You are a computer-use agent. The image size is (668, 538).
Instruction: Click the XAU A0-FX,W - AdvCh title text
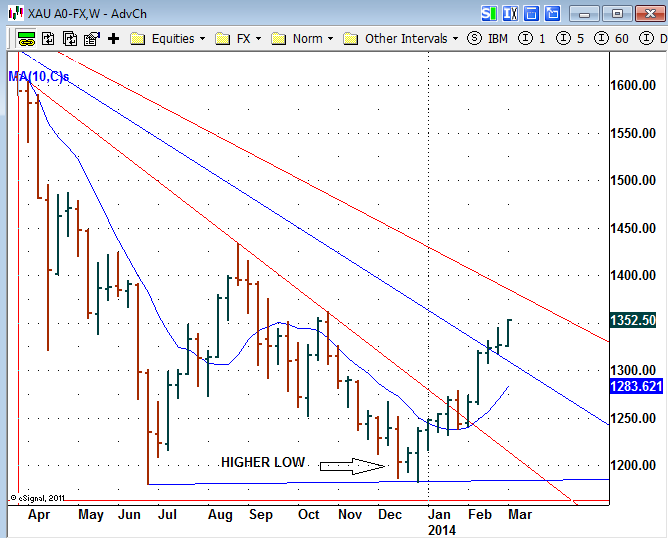pyautogui.click(x=87, y=14)
